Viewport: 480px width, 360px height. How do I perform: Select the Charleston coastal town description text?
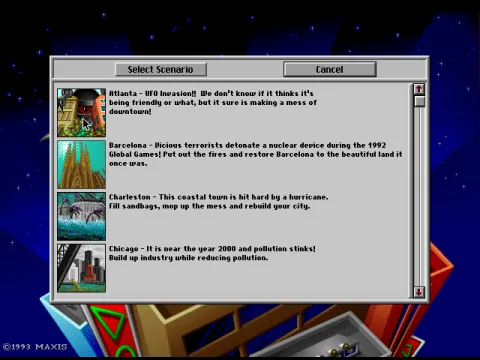(x=218, y=201)
